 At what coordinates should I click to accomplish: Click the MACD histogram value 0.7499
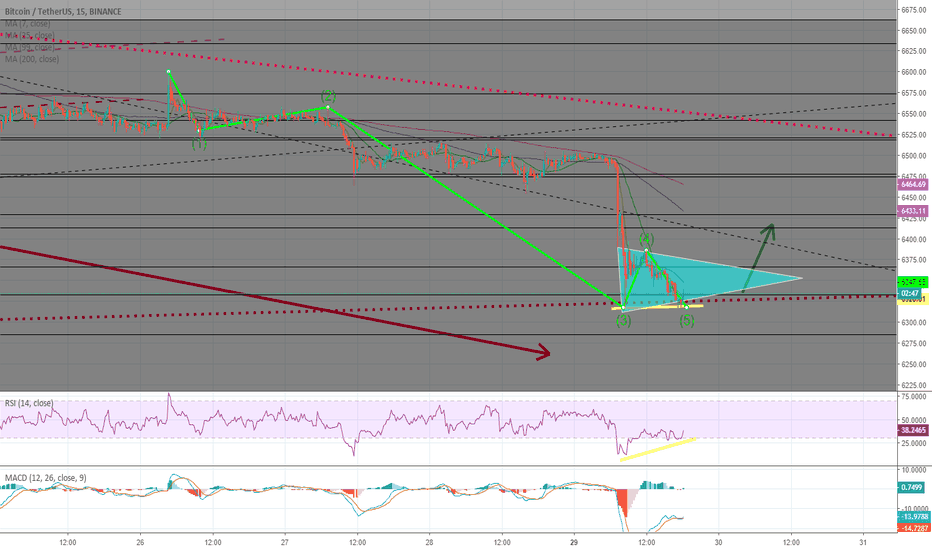(x=912, y=488)
